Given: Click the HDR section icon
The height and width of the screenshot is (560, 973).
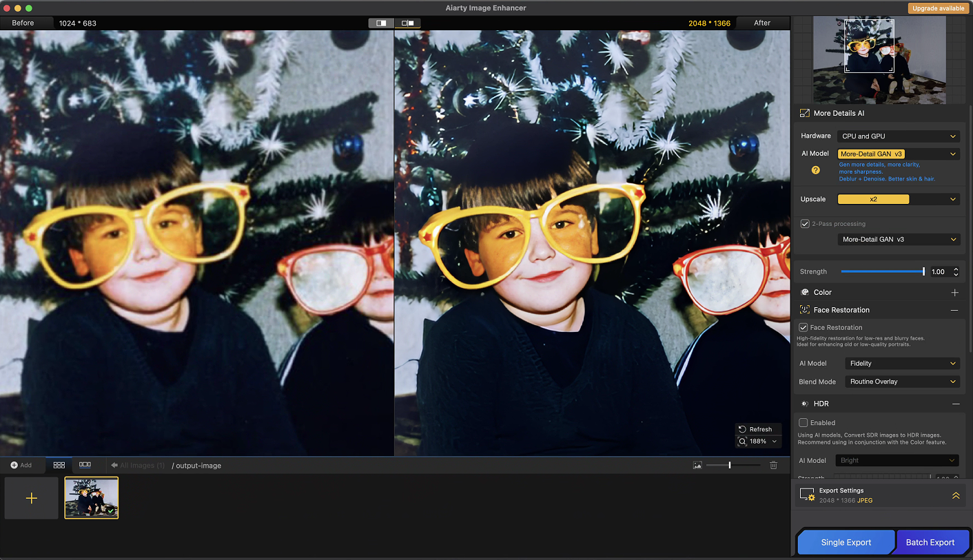Looking at the screenshot, I should click(x=804, y=404).
